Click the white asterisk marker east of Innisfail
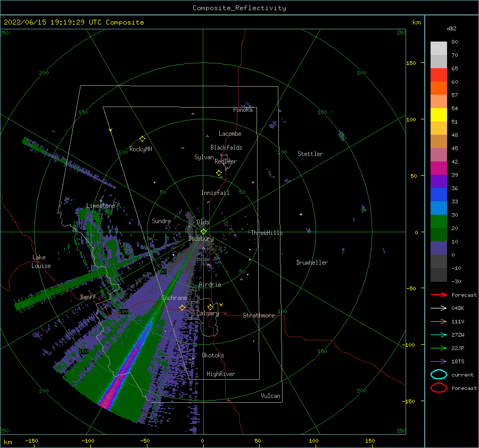 point(253,183)
